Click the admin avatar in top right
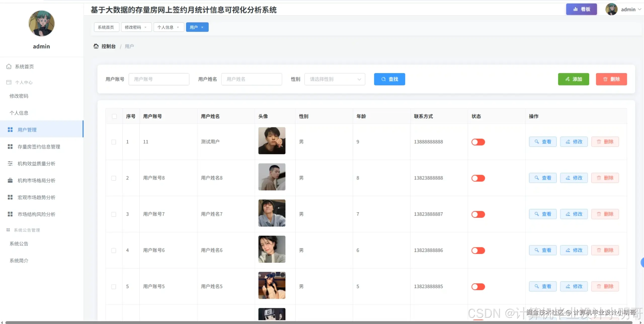Image resolution: width=644 pixels, height=324 pixels. [x=611, y=10]
